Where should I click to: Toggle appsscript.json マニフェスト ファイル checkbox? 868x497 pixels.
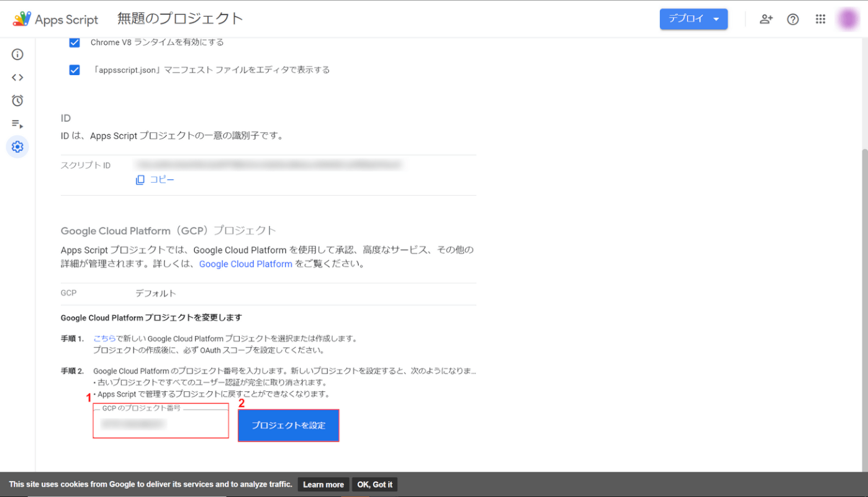click(75, 70)
